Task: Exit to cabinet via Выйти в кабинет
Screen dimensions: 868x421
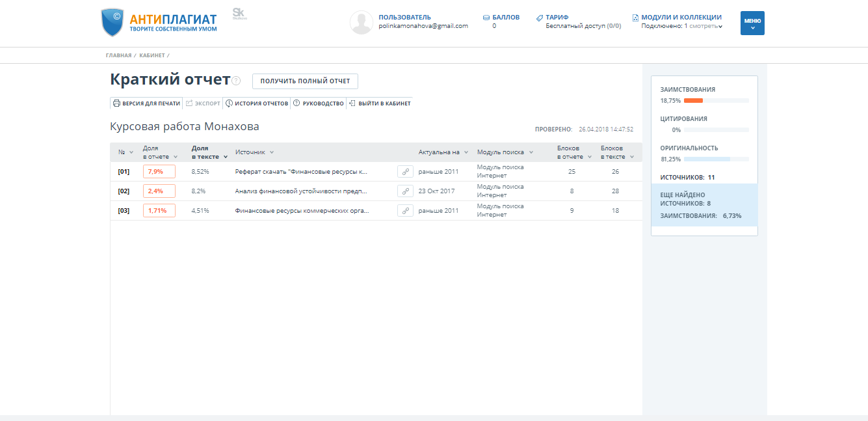Action: coord(380,103)
